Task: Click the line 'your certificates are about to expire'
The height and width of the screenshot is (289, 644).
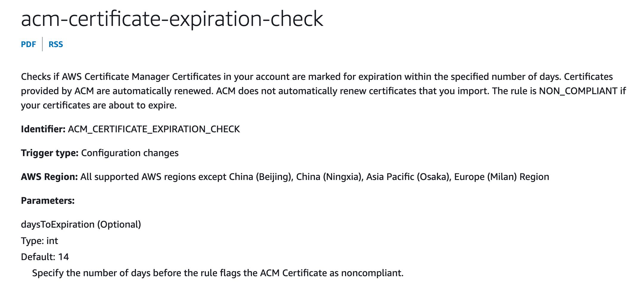Action: (99, 105)
